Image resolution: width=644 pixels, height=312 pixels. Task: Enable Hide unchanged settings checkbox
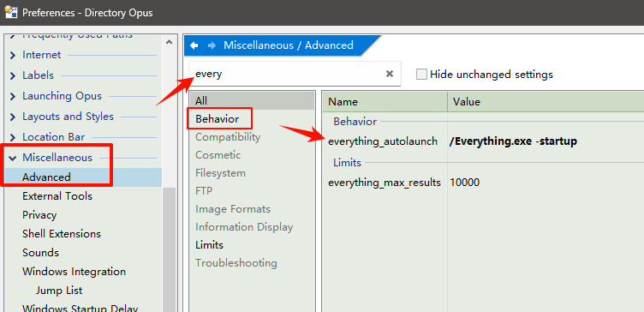pyautogui.click(x=421, y=75)
